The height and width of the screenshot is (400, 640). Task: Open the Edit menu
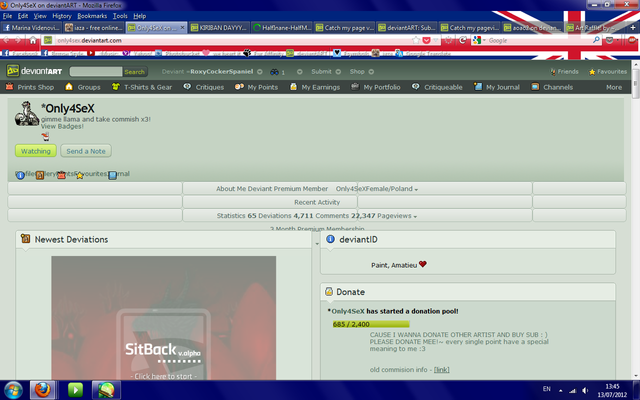23,16
